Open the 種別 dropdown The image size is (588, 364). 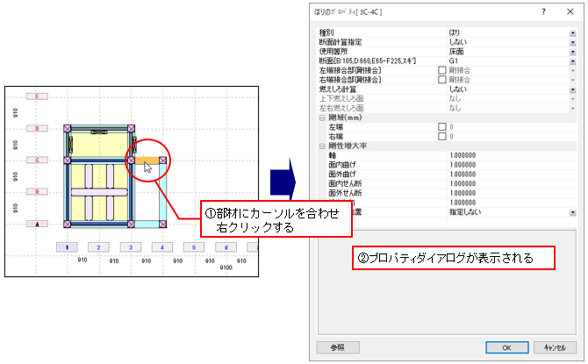[572, 33]
